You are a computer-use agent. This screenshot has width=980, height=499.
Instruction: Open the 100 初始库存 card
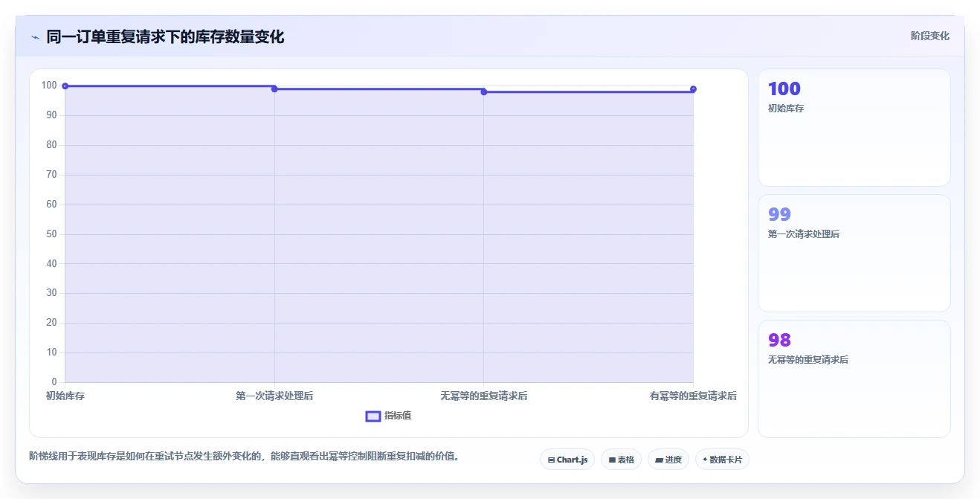[x=854, y=127]
